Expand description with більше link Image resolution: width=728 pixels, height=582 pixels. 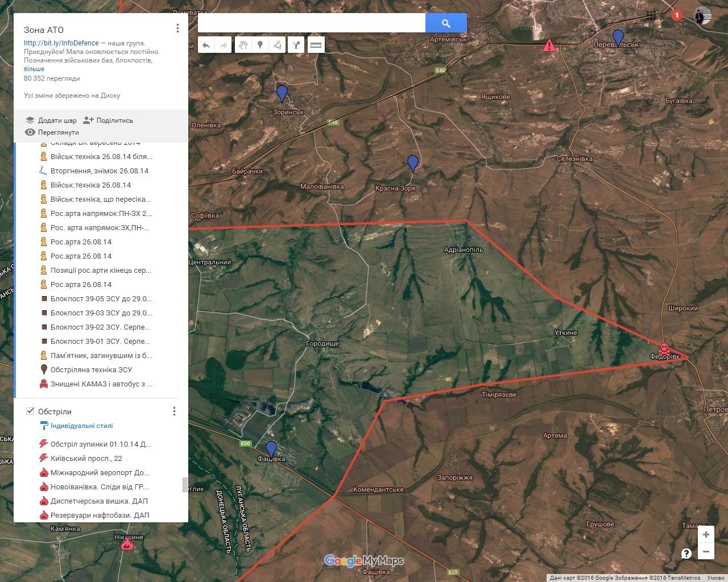click(34, 69)
